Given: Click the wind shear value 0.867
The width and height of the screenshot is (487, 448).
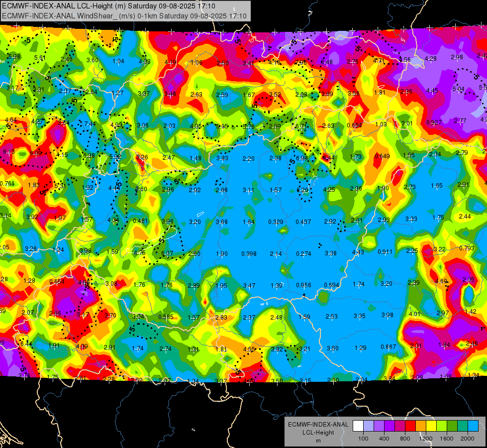Looking at the screenshot, I should 388,346.
